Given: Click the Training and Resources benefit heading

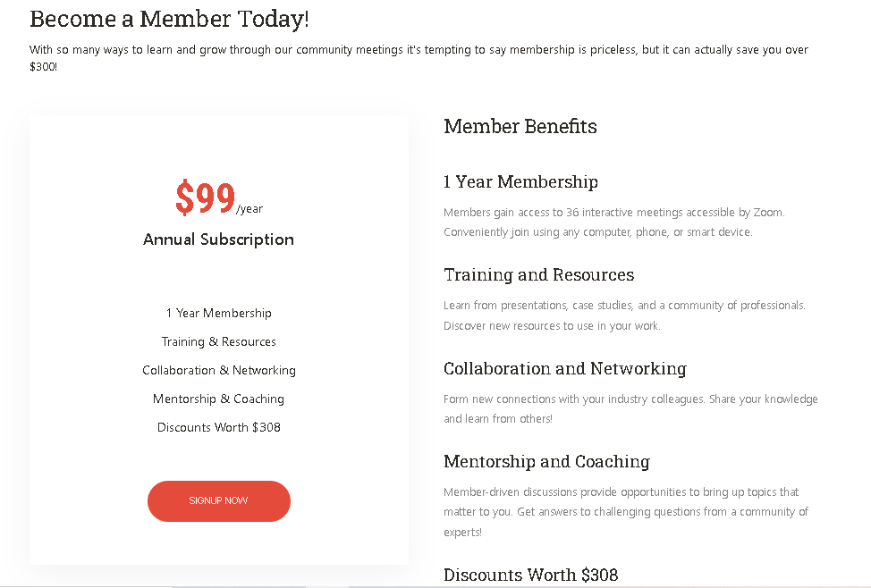Looking at the screenshot, I should pyautogui.click(x=538, y=275).
